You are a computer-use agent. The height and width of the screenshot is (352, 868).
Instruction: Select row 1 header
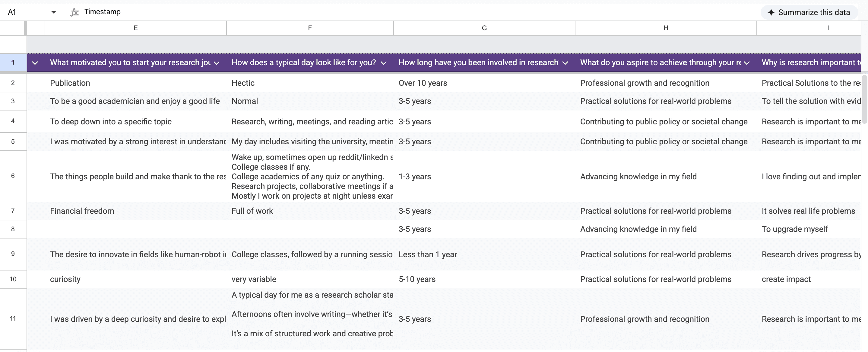point(13,62)
